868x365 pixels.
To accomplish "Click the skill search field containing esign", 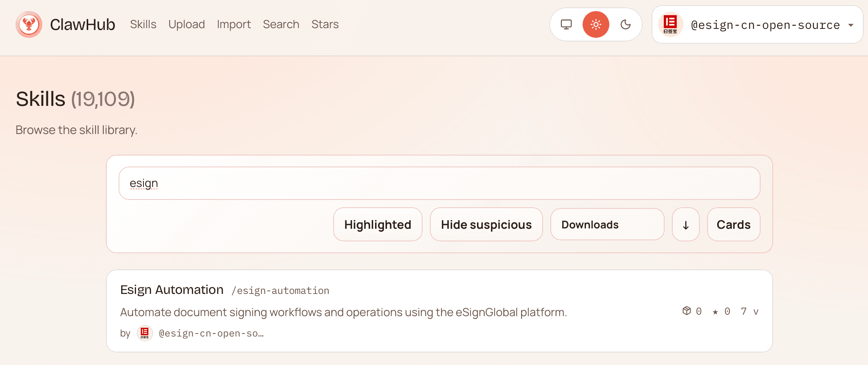I will (x=439, y=183).
